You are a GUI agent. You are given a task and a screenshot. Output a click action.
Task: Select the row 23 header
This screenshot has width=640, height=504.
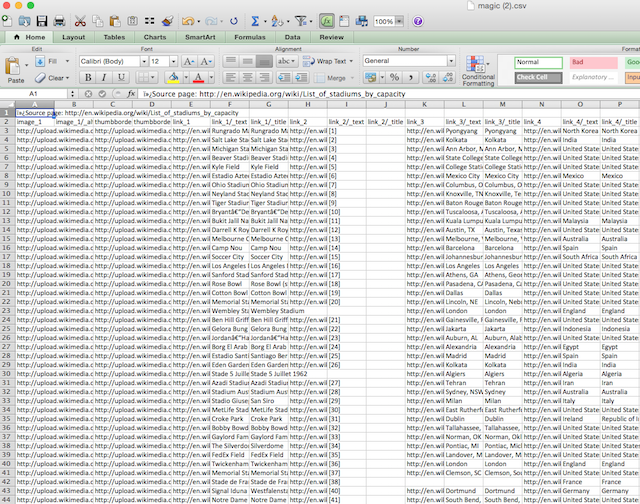click(x=7, y=311)
